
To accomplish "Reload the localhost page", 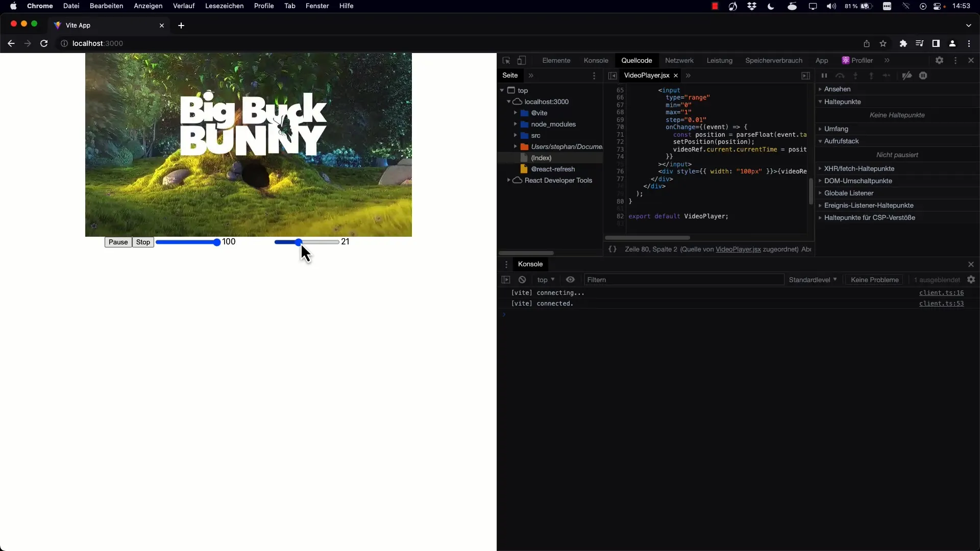I will click(44, 43).
